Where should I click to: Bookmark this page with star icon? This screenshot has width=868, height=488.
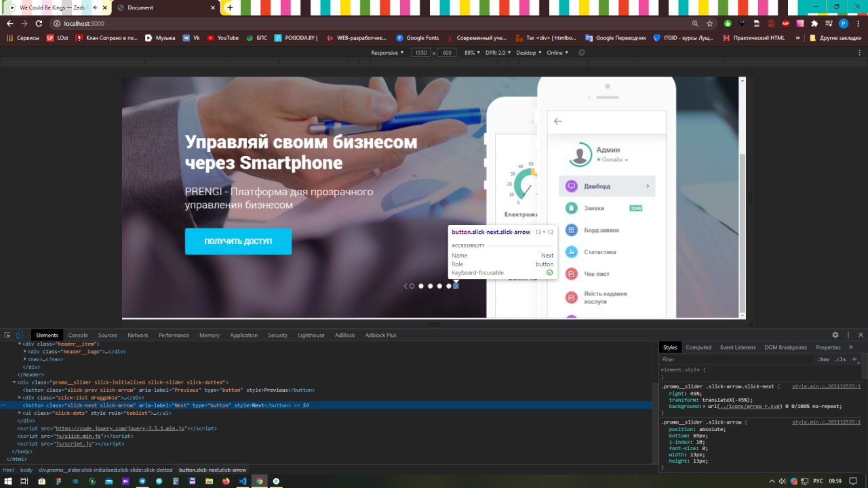tap(709, 23)
